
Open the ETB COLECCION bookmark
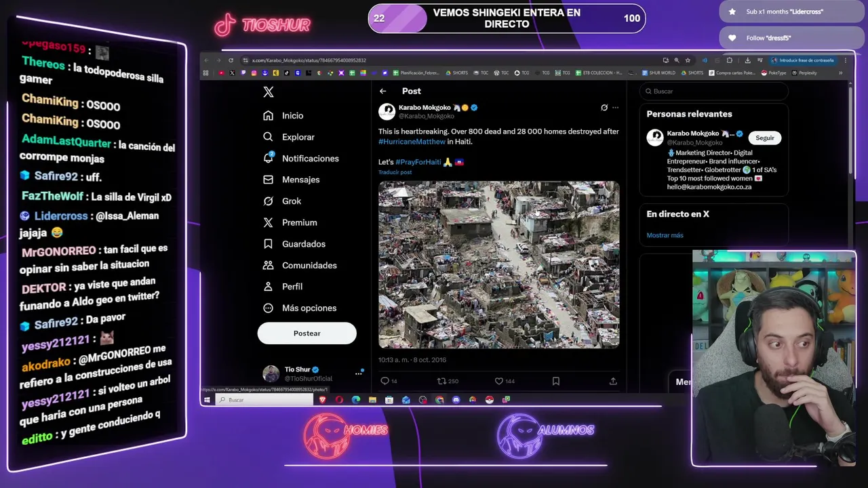(599, 73)
